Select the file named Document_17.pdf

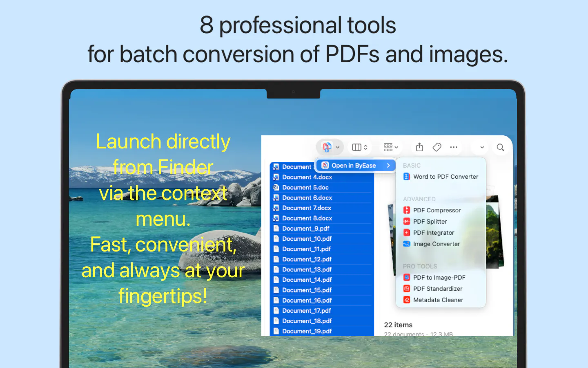(322, 310)
